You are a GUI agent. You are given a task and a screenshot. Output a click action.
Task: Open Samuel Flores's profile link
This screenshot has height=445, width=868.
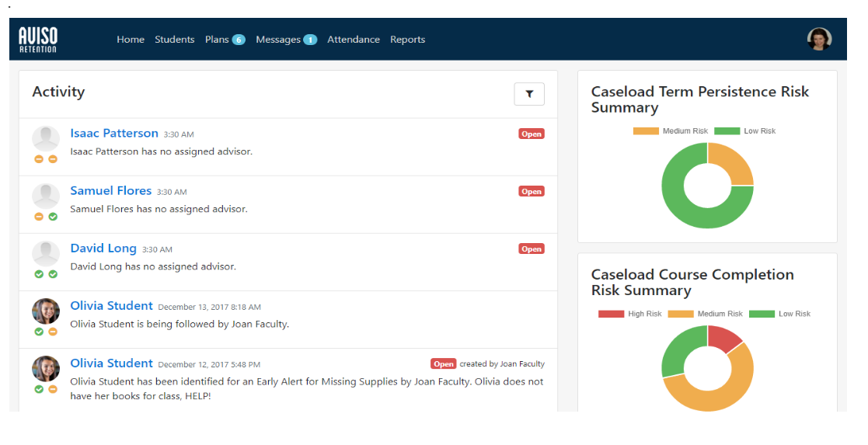(110, 191)
